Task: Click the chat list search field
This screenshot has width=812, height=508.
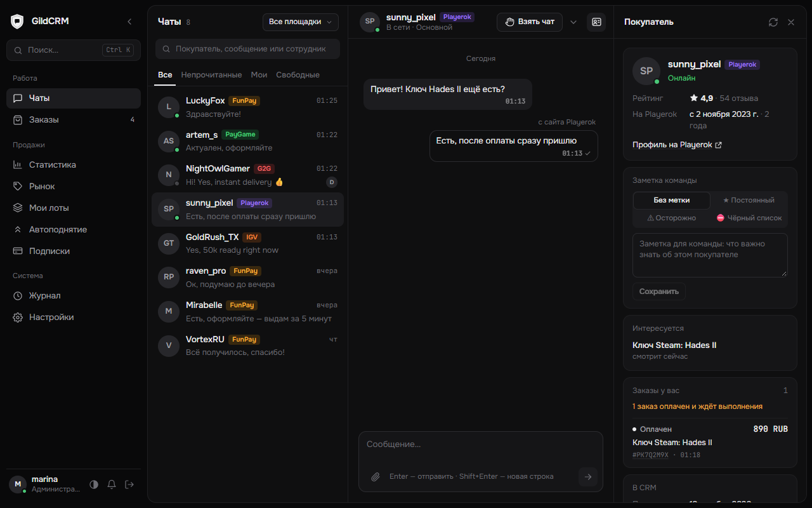Action: (247, 49)
